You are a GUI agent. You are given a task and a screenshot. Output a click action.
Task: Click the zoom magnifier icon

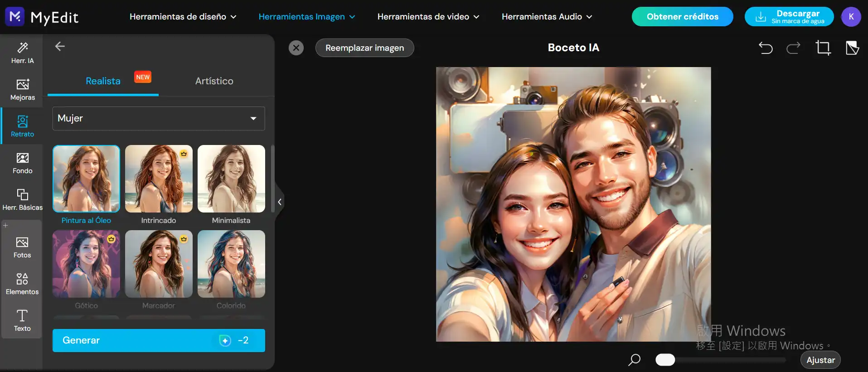(x=634, y=360)
